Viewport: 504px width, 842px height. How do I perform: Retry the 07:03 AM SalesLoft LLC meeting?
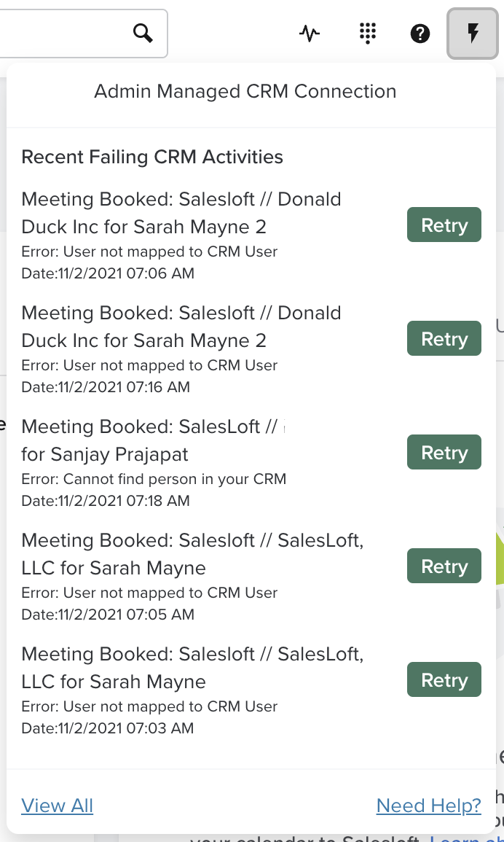coord(444,679)
